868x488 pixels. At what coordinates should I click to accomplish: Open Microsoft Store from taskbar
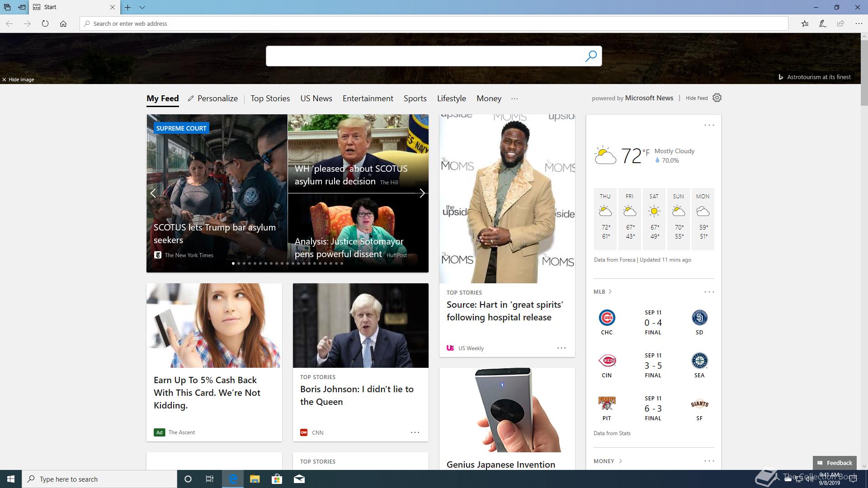277,479
